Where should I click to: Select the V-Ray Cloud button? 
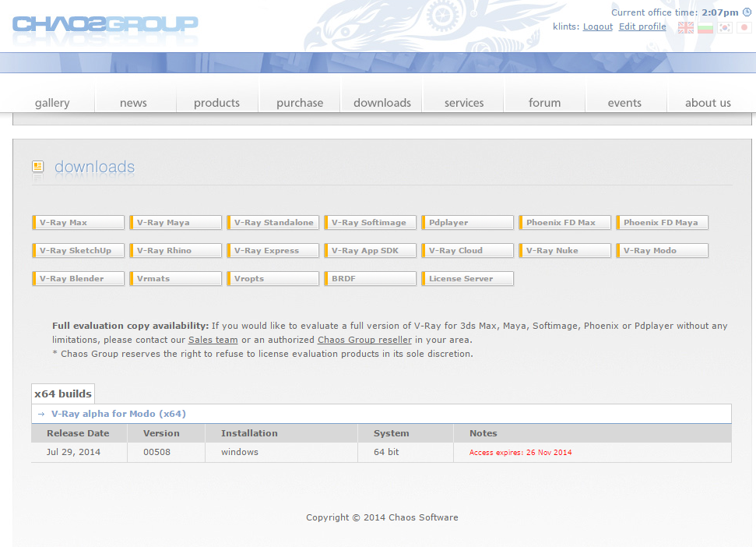(468, 250)
